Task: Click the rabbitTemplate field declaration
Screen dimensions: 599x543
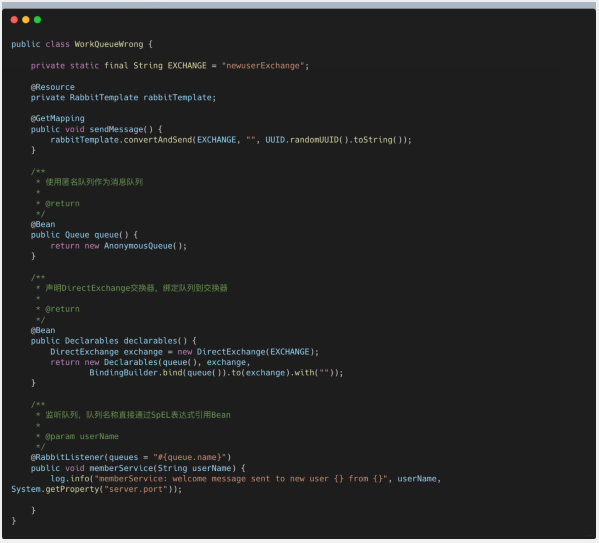Action: 123,98
